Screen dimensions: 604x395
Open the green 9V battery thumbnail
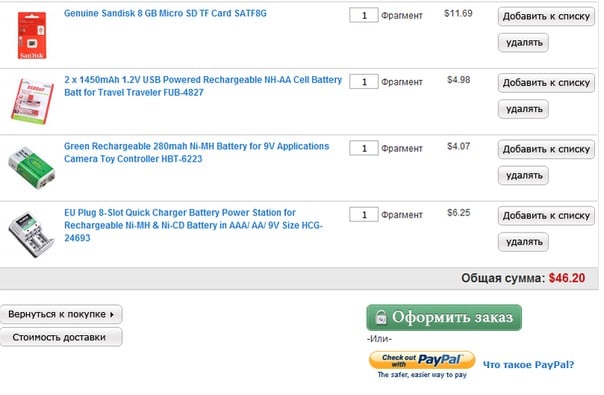(32, 167)
